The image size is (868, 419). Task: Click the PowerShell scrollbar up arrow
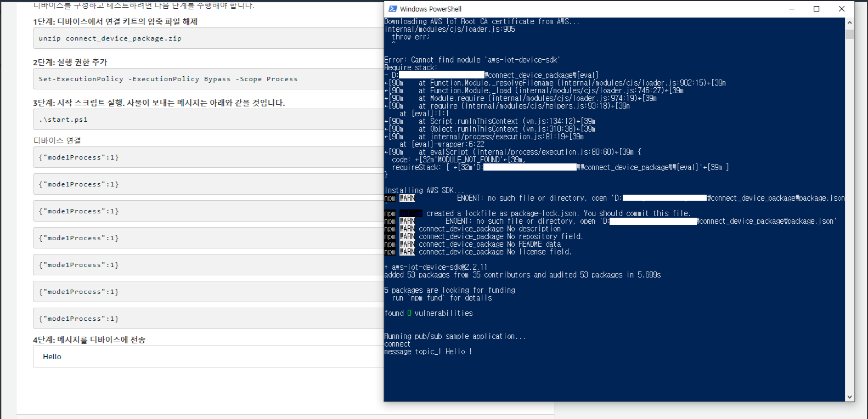(849, 22)
